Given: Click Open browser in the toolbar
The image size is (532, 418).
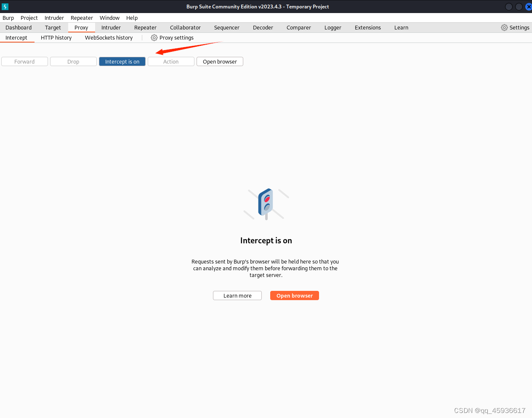Looking at the screenshot, I should tap(220, 61).
